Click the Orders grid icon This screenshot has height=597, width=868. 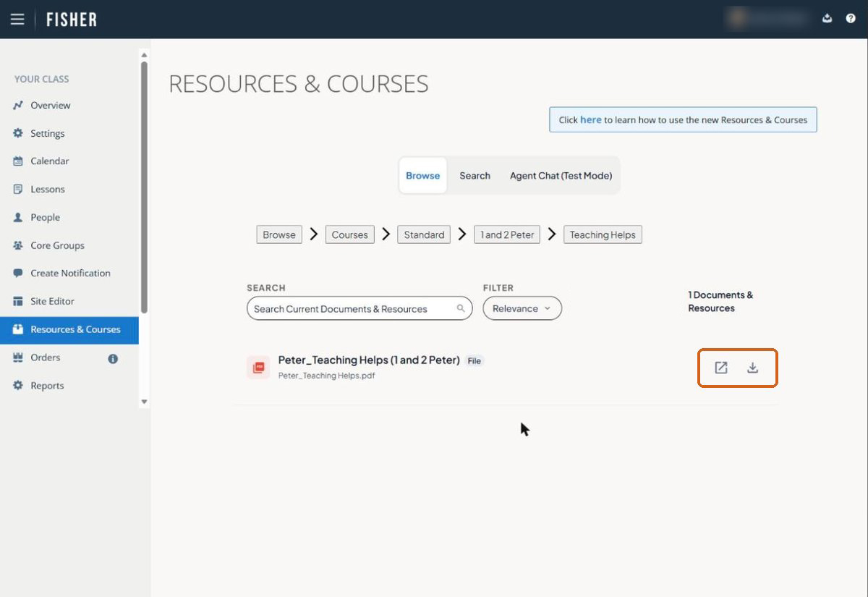click(x=18, y=357)
